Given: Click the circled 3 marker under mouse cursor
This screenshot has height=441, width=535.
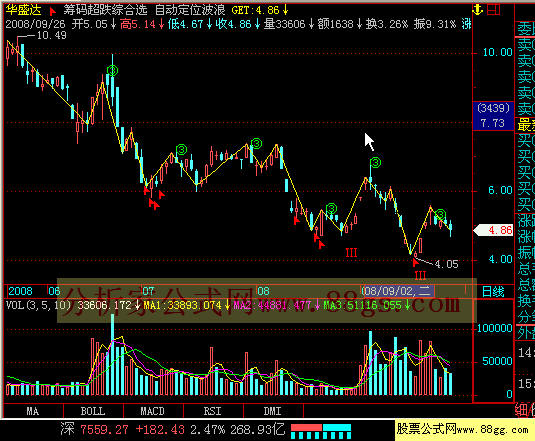Looking at the screenshot, I should click(376, 162).
